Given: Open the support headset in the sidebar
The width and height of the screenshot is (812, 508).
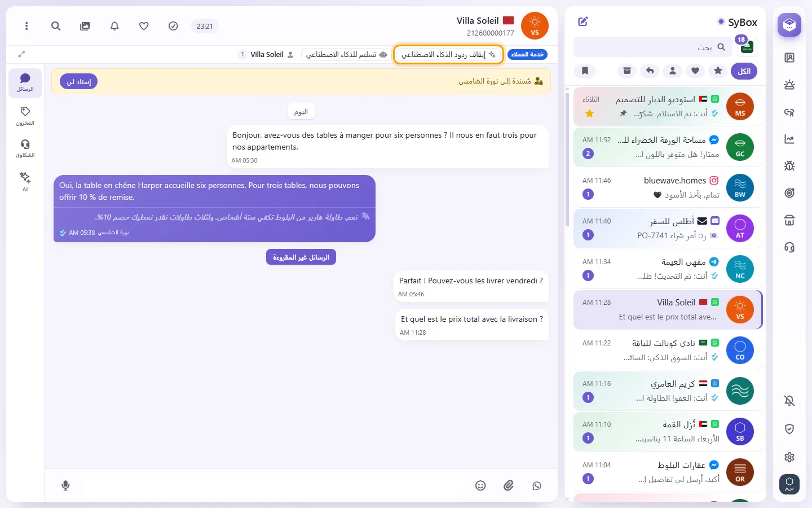Looking at the screenshot, I should coord(789,247).
